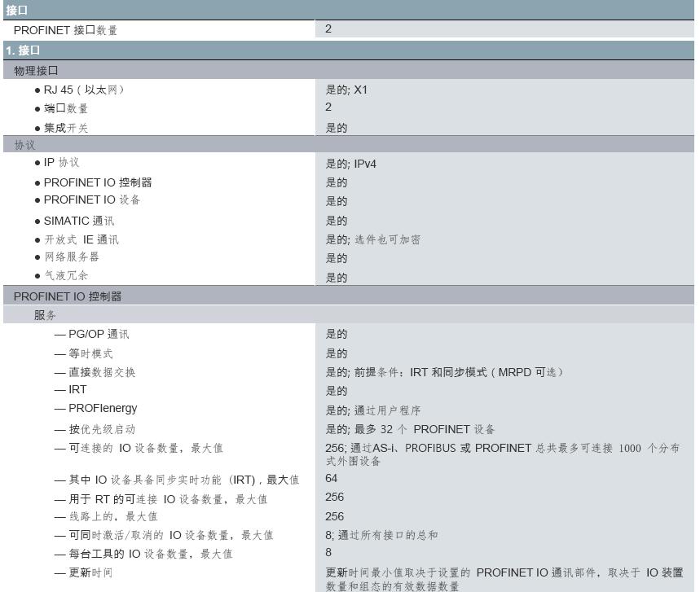Click the value "是的; 通过用户程序"
700x592 pixels.
372,410
